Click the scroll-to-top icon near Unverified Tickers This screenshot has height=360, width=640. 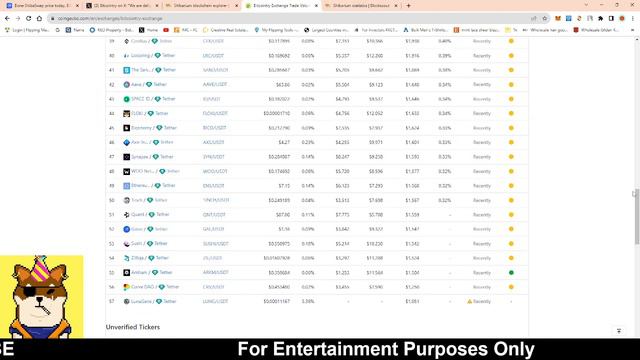[x=619, y=331]
